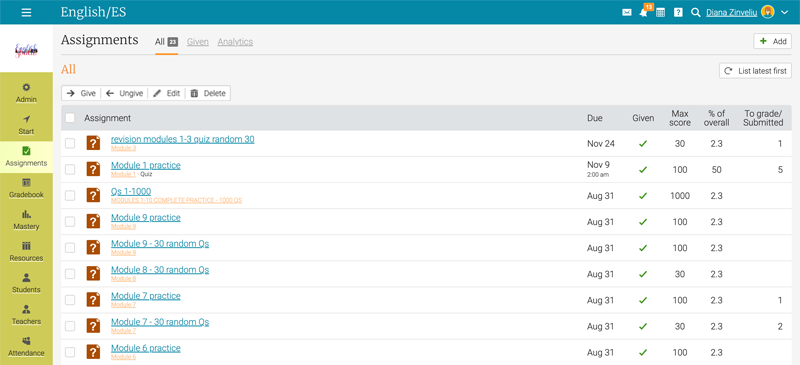The width and height of the screenshot is (800, 365).
Task: Open the messages envelope icon
Action: pyautogui.click(x=627, y=13)
